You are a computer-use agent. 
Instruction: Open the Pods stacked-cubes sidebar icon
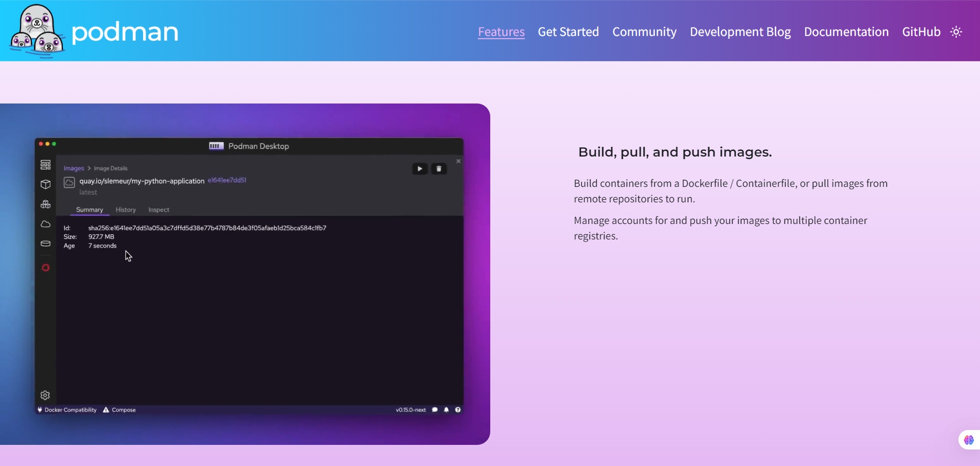coord(45,204)
